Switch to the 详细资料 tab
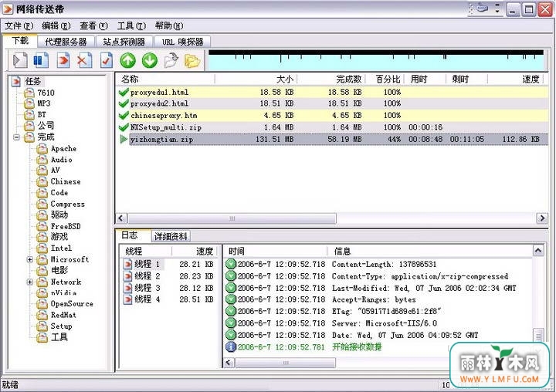Screen dimensions: 556x392 click(x=171, y=236)
